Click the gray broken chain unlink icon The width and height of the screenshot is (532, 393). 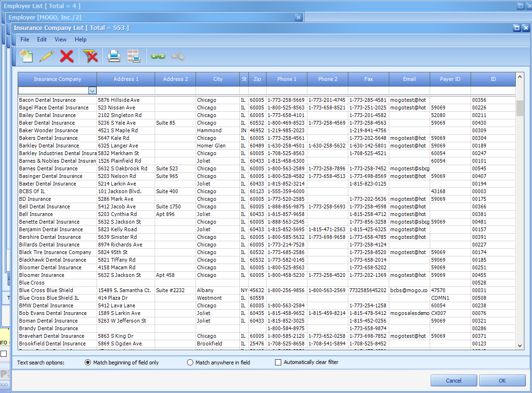tap(178, 56)
